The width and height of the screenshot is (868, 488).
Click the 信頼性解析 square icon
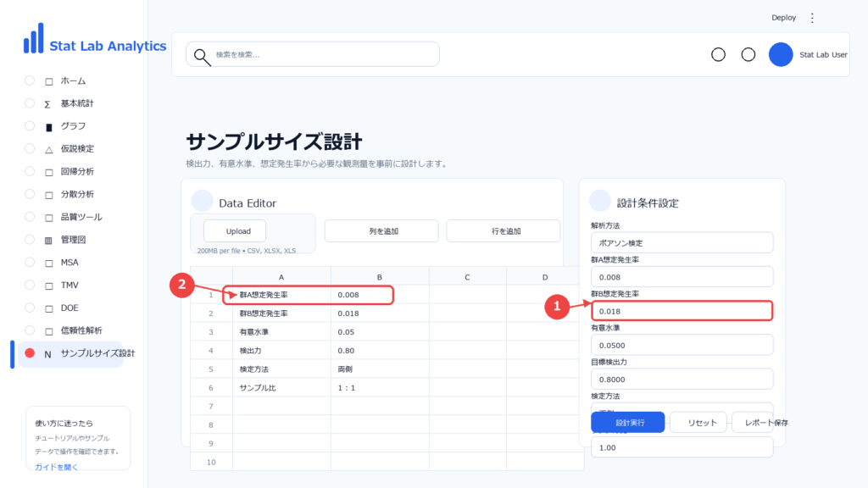pos(48,331)
